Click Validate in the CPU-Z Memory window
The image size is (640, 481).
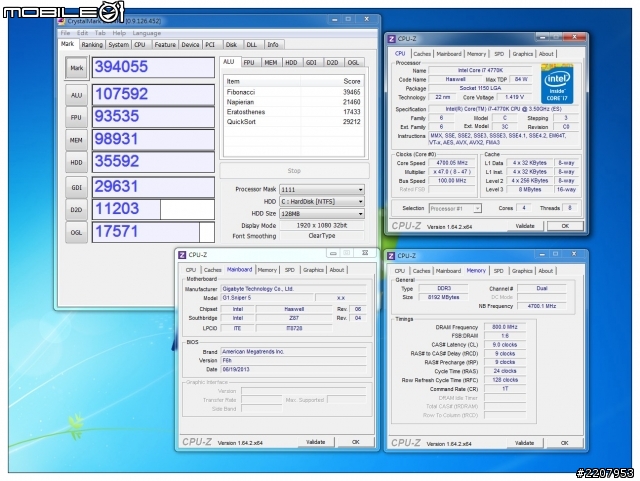pyautogui.click(x=524, y=443)
